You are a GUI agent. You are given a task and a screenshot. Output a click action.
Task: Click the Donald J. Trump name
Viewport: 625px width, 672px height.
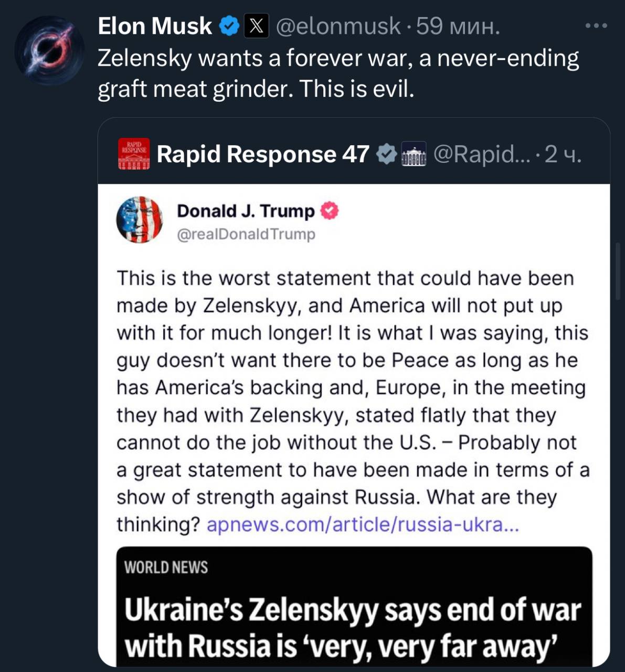[246, 211]
